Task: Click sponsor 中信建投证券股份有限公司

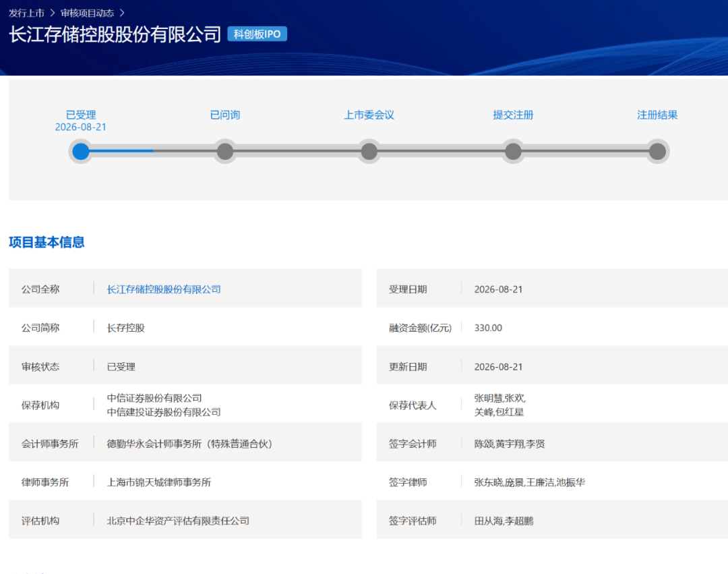Action: point(164,412)
